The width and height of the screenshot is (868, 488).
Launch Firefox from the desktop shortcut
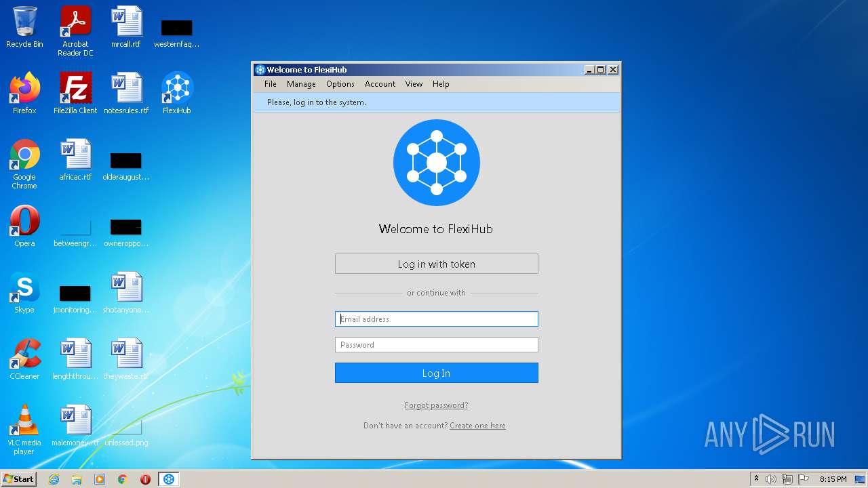24,94
